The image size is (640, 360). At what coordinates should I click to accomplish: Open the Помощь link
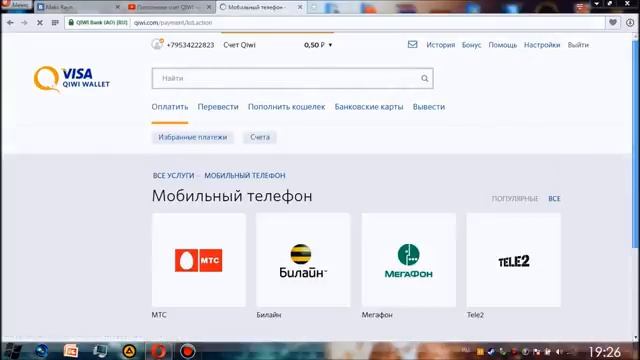click(x=502, y=45)
